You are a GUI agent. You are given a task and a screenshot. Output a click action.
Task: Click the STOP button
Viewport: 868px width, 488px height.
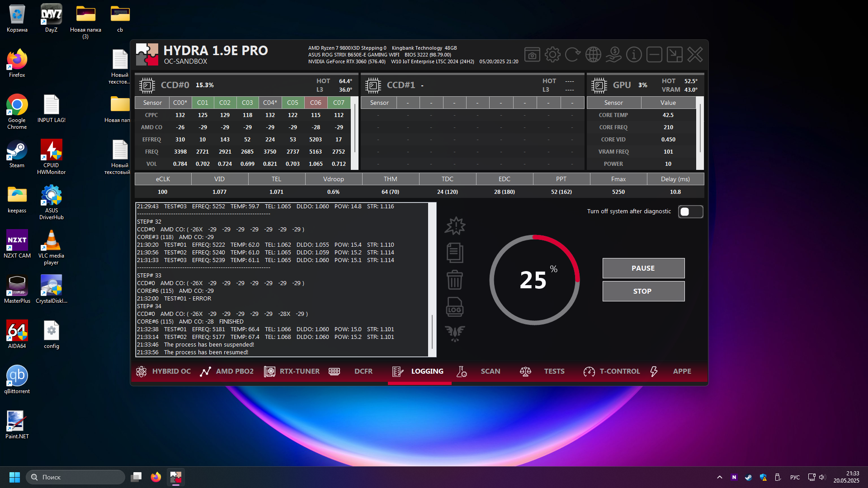coord(643,291)
